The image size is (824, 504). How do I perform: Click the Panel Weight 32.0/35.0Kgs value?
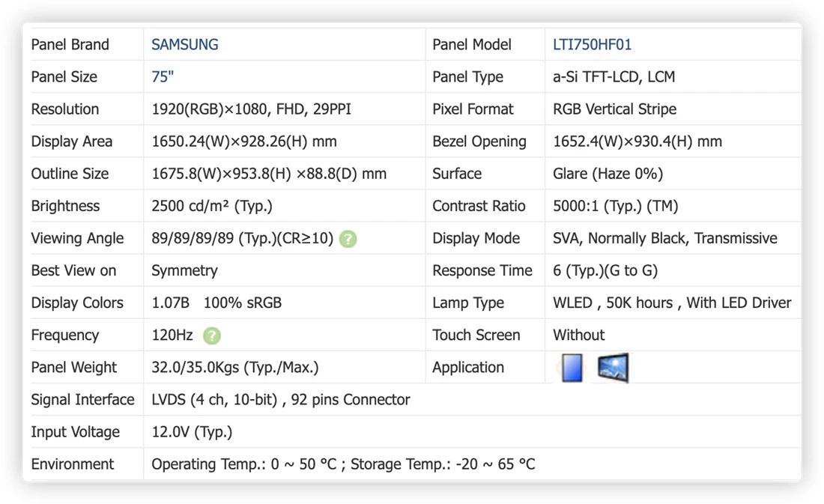(235, 368)
